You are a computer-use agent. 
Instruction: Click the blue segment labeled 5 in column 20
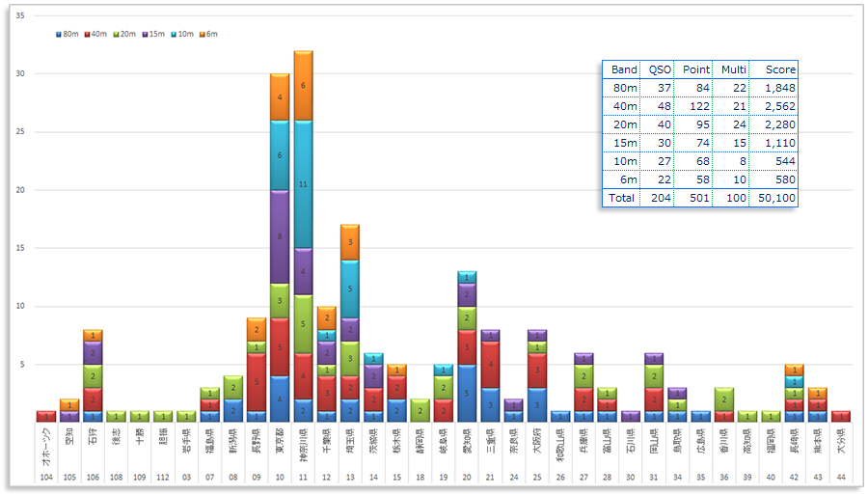click(x=467, y=394)
